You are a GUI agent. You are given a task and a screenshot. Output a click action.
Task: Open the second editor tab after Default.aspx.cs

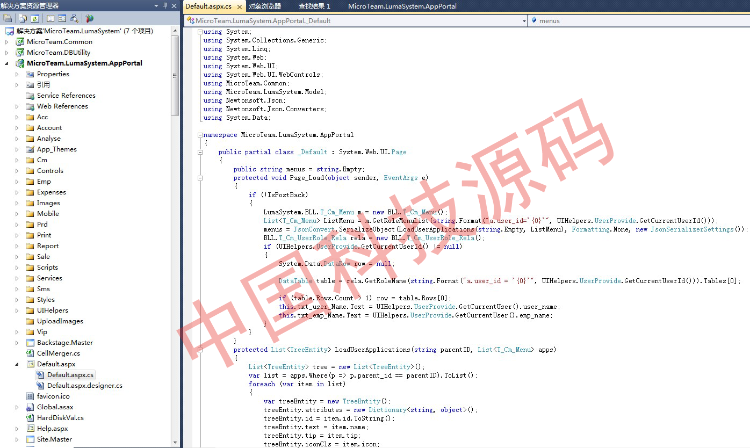tap(265, 6)
